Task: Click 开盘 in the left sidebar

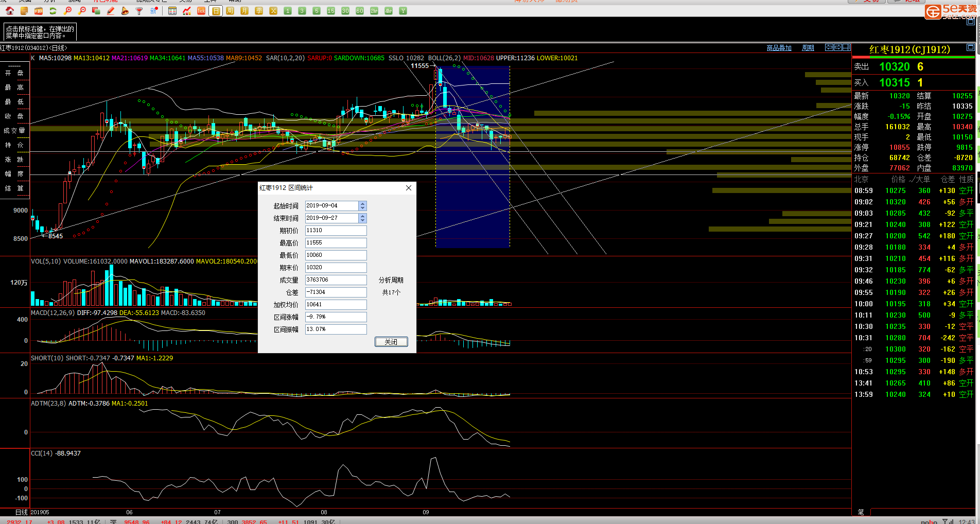Action: pos(14,73)
